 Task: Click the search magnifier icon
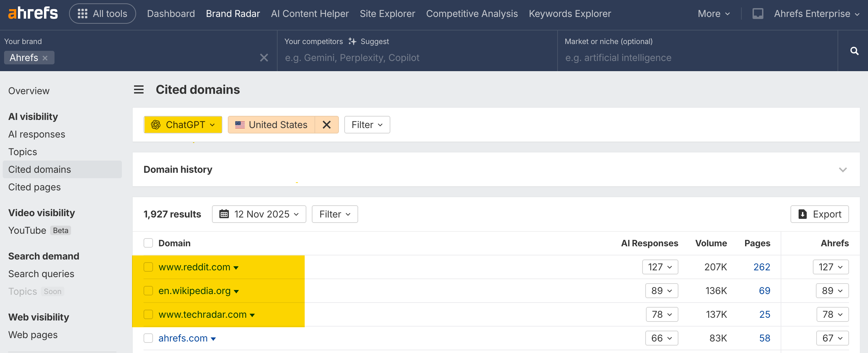(x=854, y=51)
